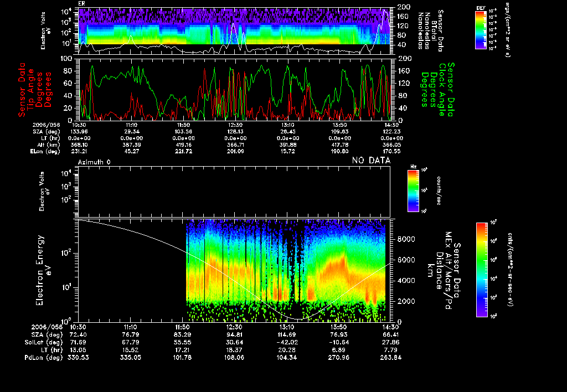
Task: Select ELon value 231.21
Action: (80, 152)
